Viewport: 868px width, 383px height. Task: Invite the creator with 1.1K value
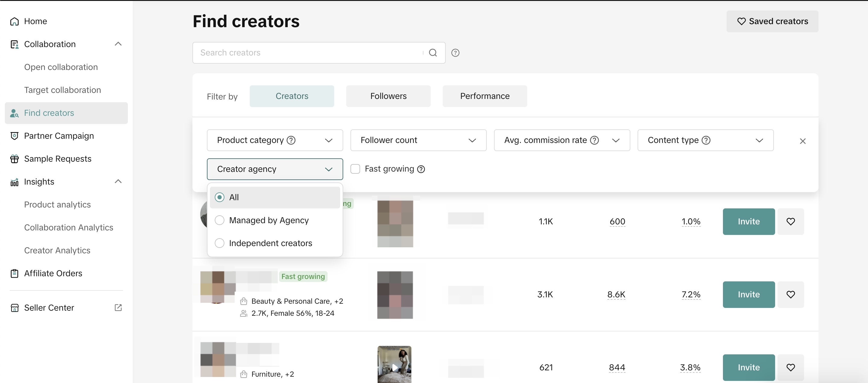point(748,221)
